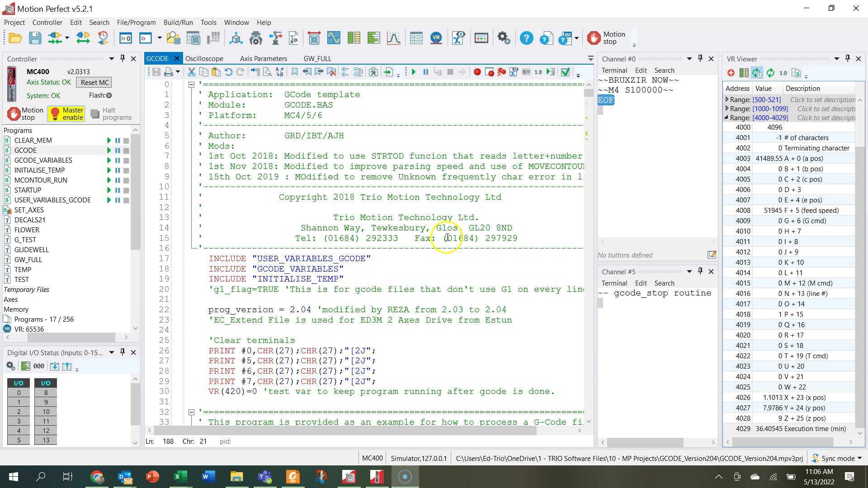Toggle input 0 in Digital I/O
868x488 pixels.
(19, 393)
